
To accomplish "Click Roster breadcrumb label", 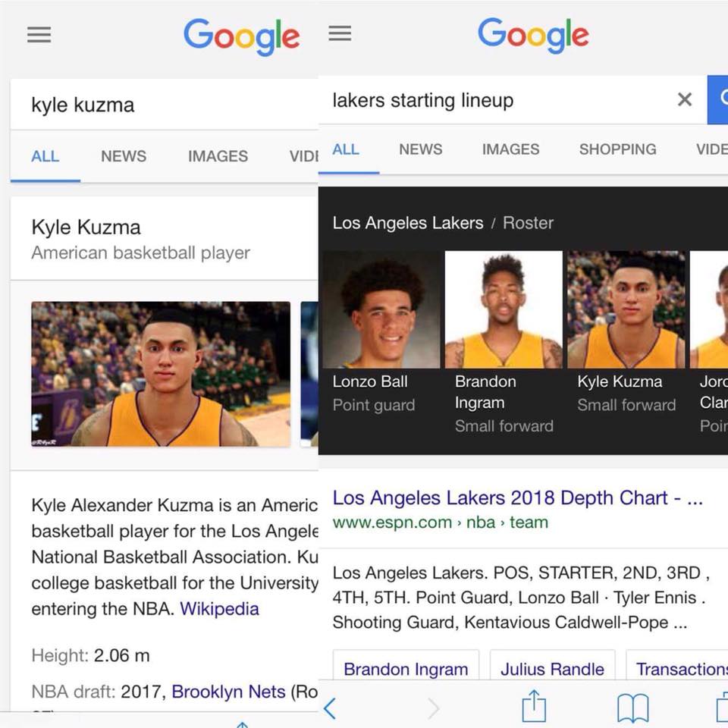I will coord(529,223).
